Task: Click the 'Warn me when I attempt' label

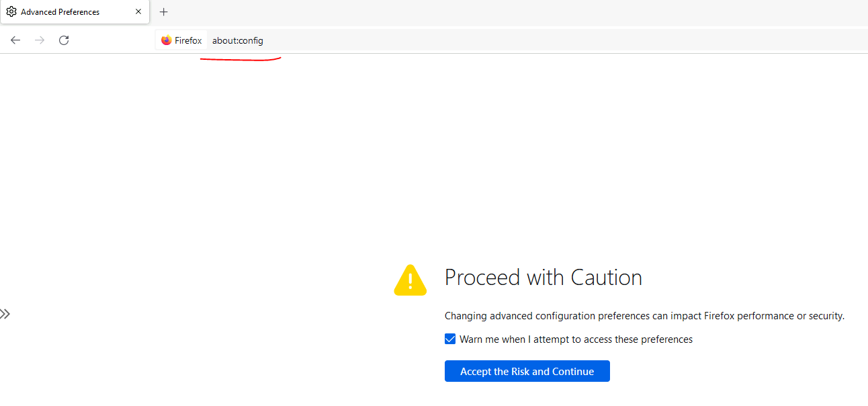Action: [x=576, y=339]
